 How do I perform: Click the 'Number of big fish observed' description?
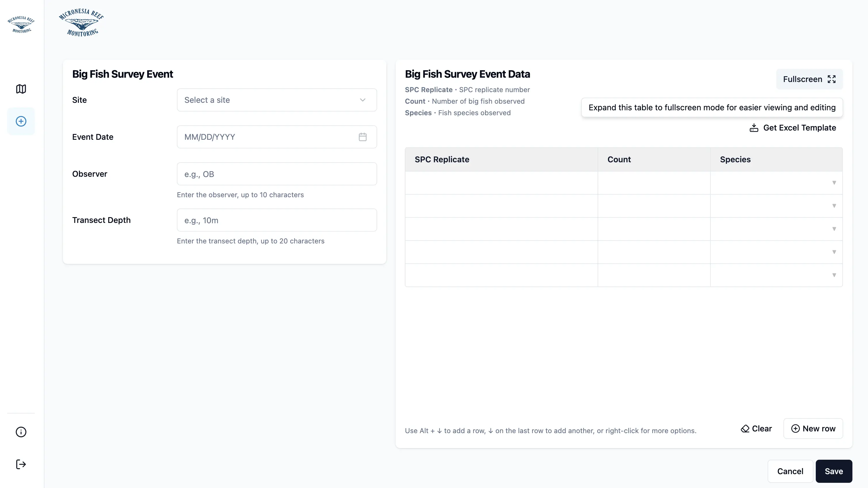(478, 101)
